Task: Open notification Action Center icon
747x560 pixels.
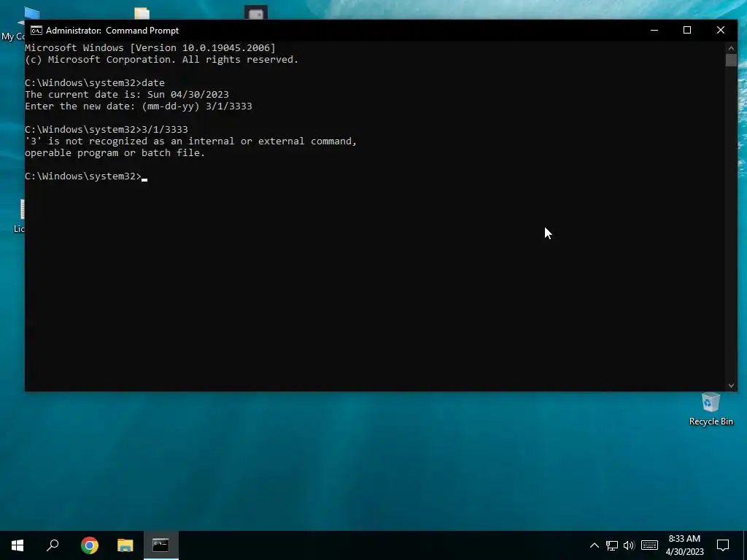Action: 723,545
